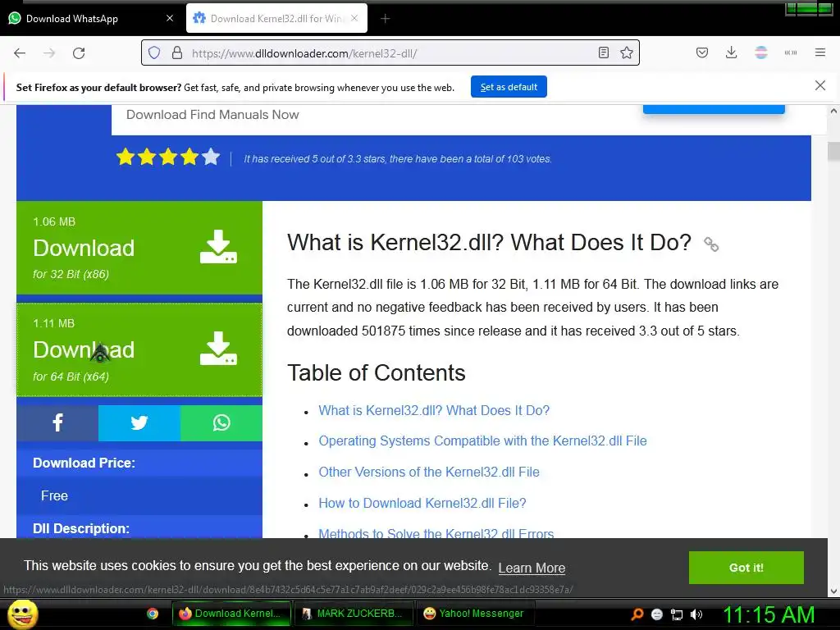840x630 pixels.
Task: Close the Download Kernel32.dll tab
Action: (354, 18)
